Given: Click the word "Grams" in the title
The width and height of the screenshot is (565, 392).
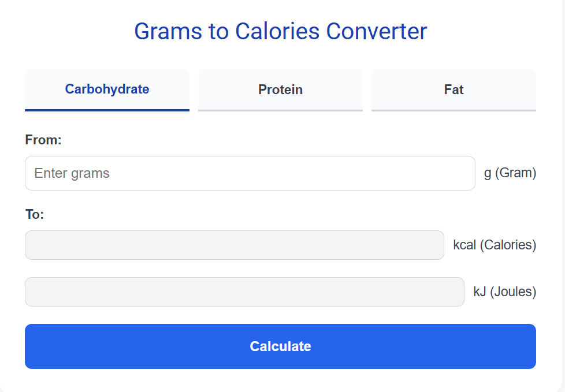Looking at the screenshot, I should [x=168, y=31].
